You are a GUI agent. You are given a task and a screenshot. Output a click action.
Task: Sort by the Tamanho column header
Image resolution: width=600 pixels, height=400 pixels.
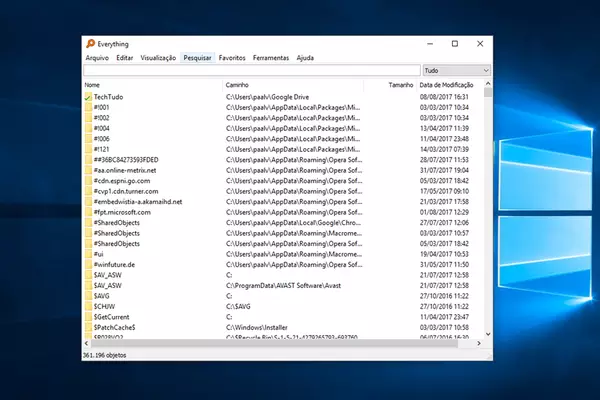[390, 85]
